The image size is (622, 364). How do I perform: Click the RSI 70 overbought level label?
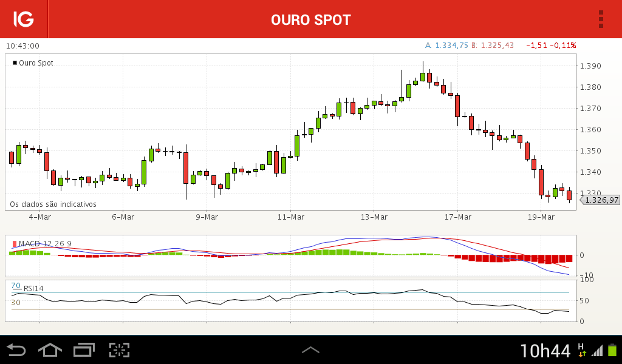16,286
